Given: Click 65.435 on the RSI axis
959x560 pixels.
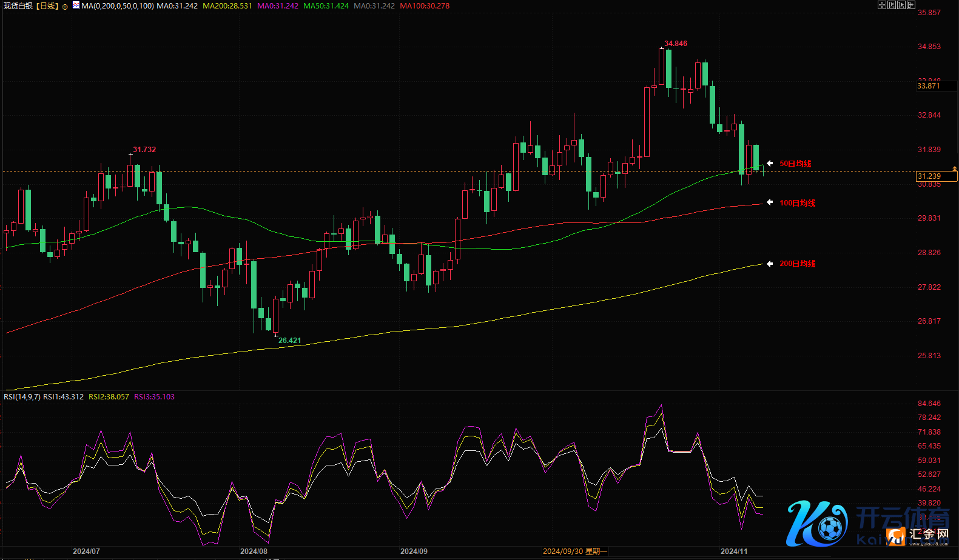Looking at the screenshot, I should point(929,446).
